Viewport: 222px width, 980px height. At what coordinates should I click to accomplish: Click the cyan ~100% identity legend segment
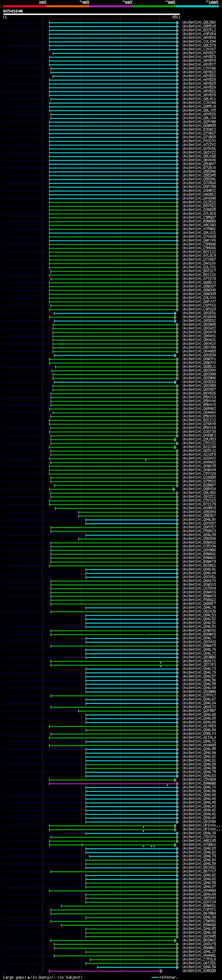(x=197, y=6)
